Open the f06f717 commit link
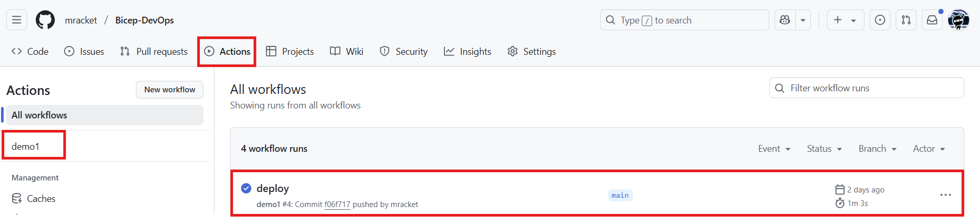 point(337,204)
